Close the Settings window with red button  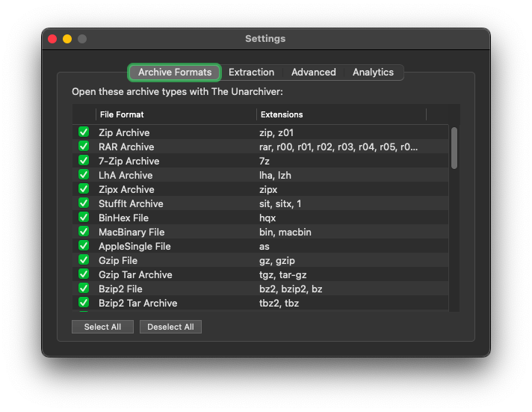pyautogui.click(x=52, y=39)
